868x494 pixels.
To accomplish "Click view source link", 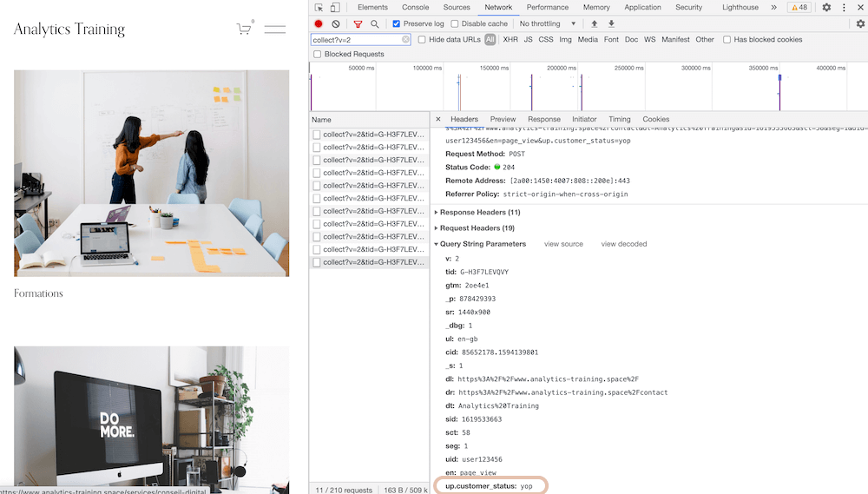I will click(563, 244).
